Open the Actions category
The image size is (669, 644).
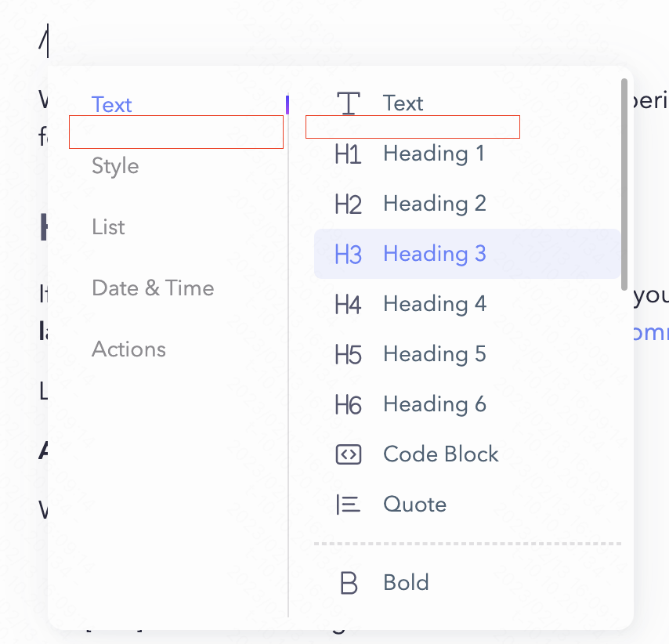pos(128,349)
